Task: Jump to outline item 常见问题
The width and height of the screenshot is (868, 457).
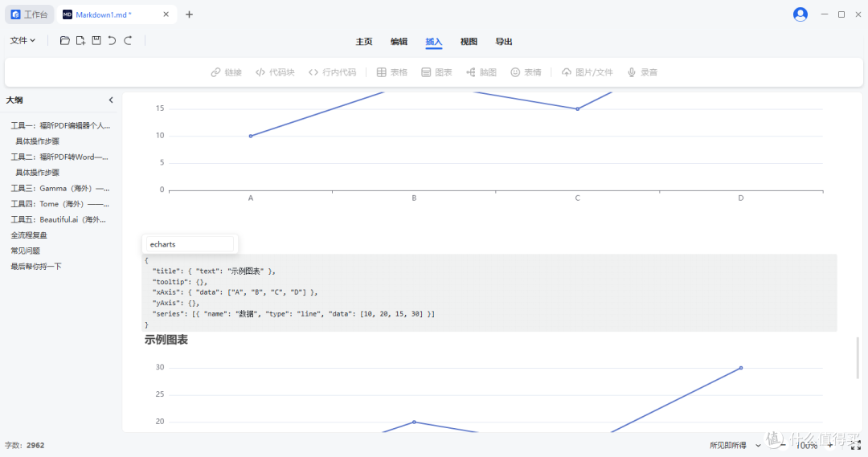Action: click(x=25, y=251)
